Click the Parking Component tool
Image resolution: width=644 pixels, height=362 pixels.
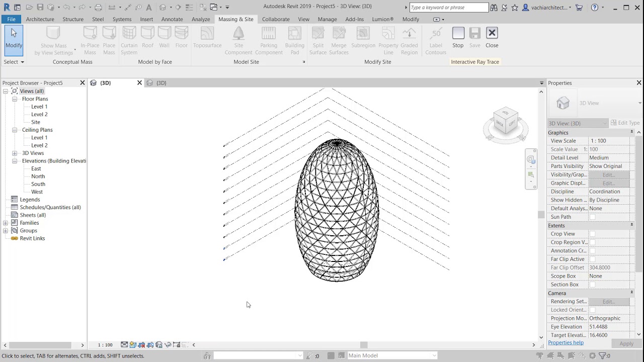point(269,41)
